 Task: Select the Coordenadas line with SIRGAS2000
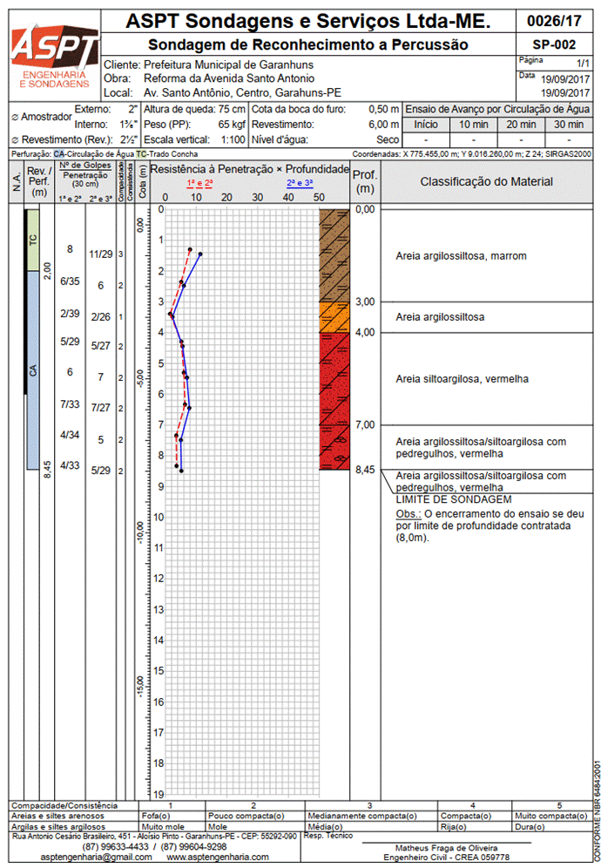point(471,154)
